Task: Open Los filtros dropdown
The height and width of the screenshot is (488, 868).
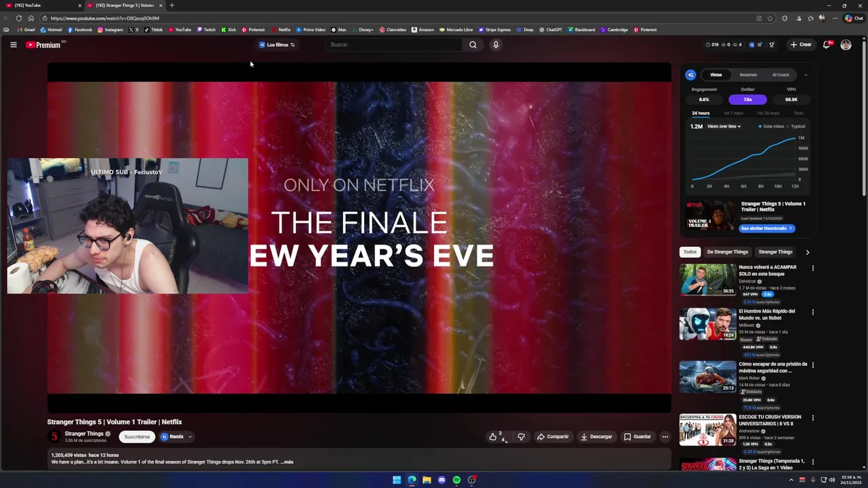Action: pyautogui.click(x=277, y=45)
